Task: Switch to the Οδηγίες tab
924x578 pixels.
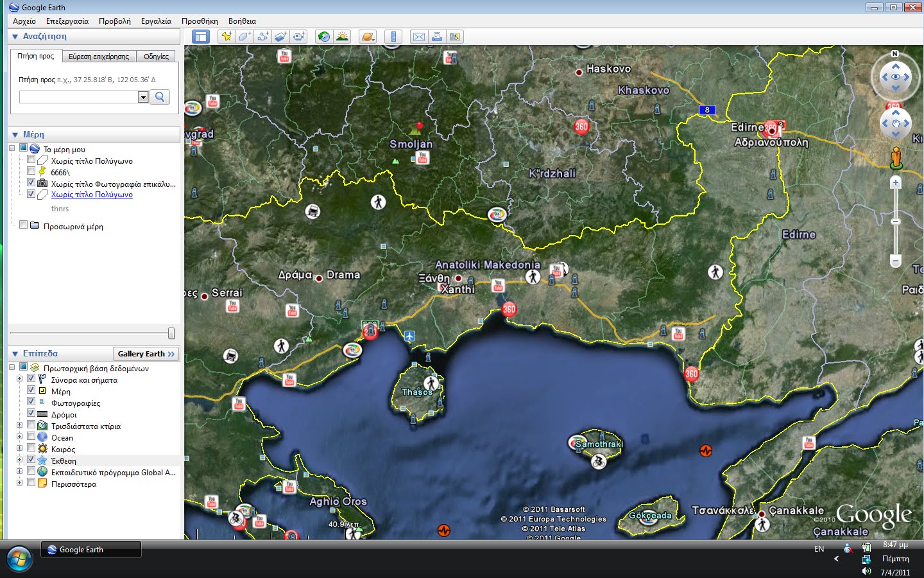Action: [157, 57]
